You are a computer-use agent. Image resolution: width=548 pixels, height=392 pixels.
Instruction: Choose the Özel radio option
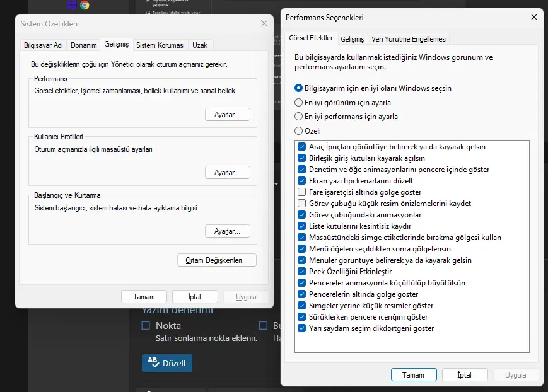tap(308, 131)
